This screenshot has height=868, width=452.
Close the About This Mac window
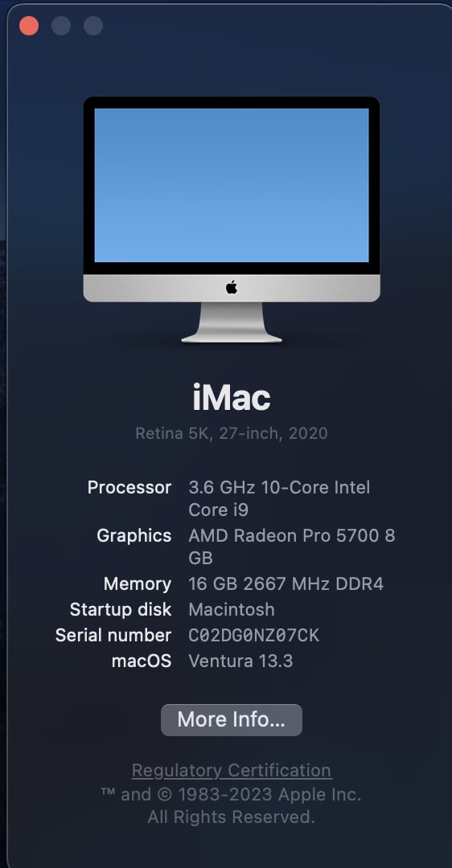pyautogui.click(x=29, y=26)
